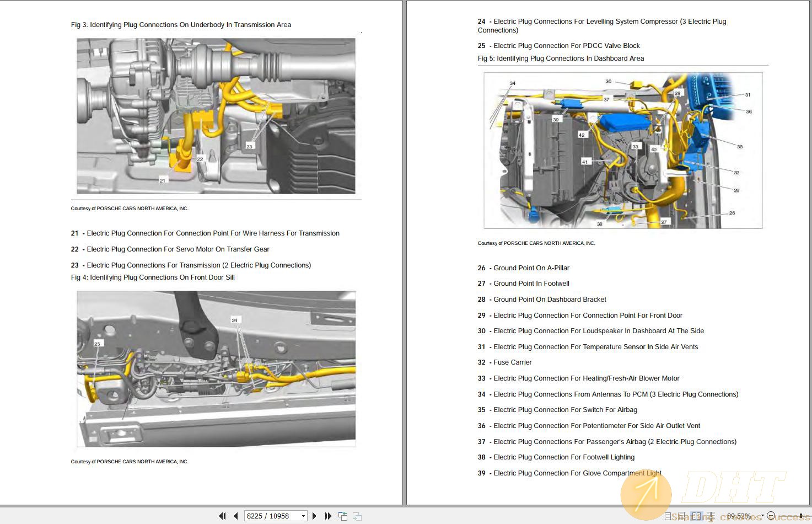
Task: Select two-page facing view mode
Action: coord(696,516)
